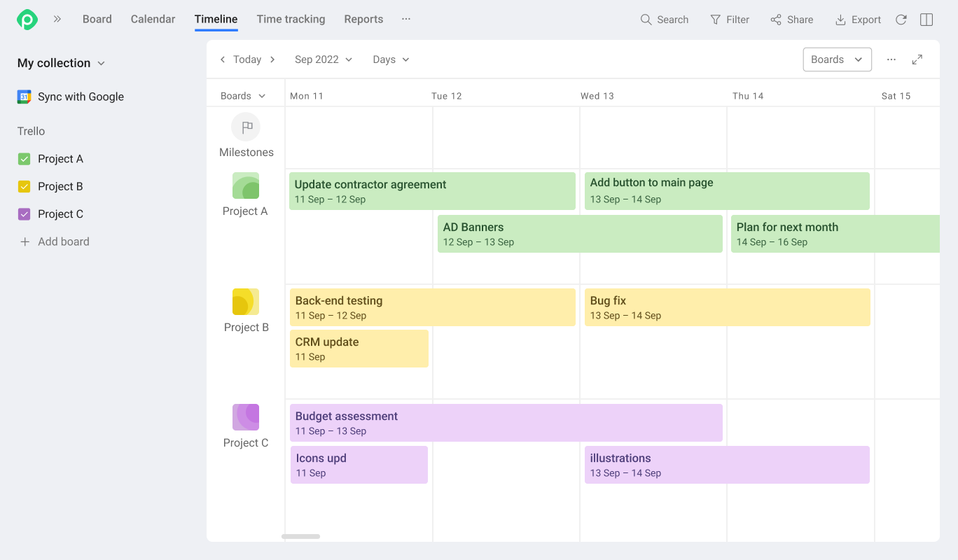Expand the sidebar with double chevron icon
958x560 pixels.
coord(57,20)
